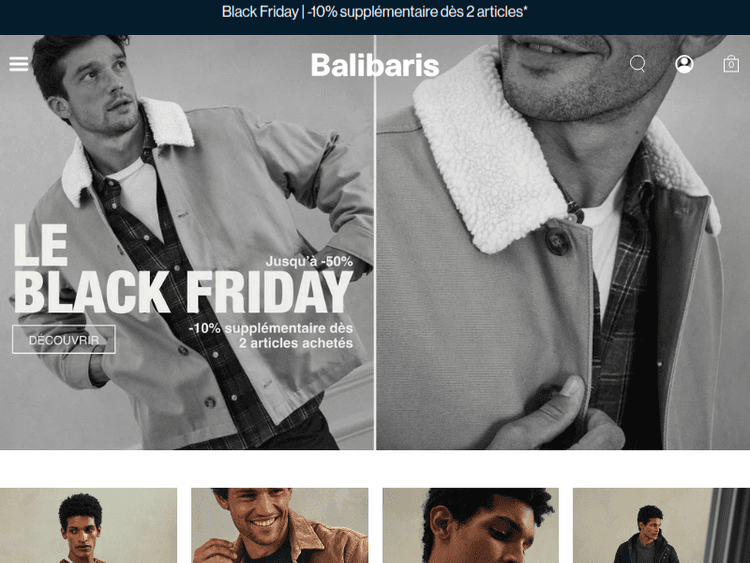
Task: Click '-10% supplémentaire dès 2 articles achetés' text
Action: [x=271, y=335]
